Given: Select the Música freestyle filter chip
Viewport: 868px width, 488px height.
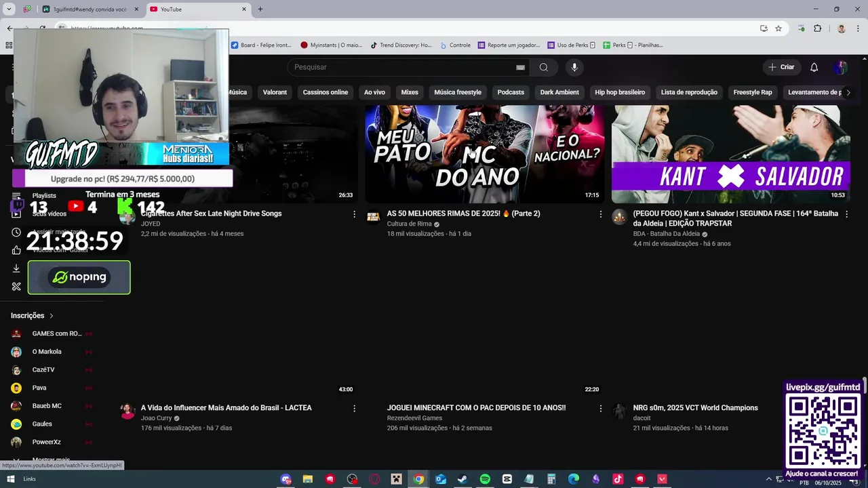Looking at the screenshot, I should point(458,92).
